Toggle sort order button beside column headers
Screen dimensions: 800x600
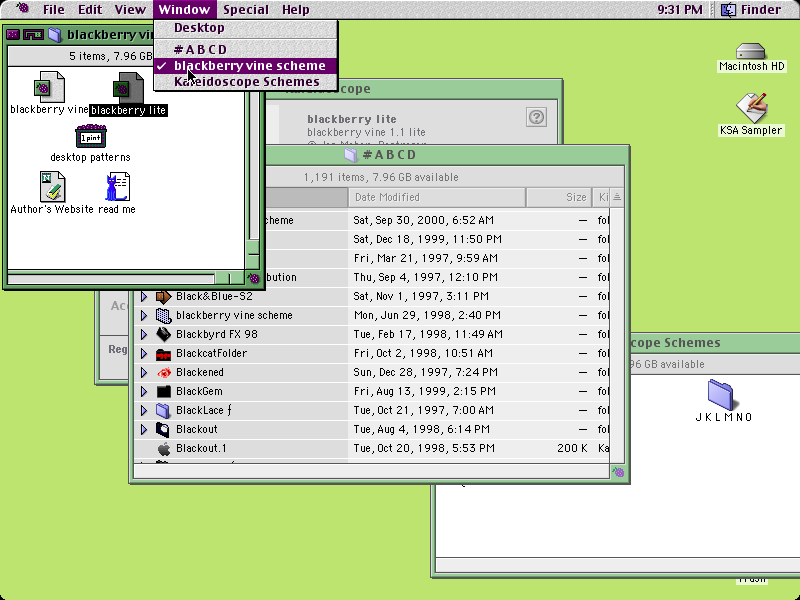[x=617, y=197]
